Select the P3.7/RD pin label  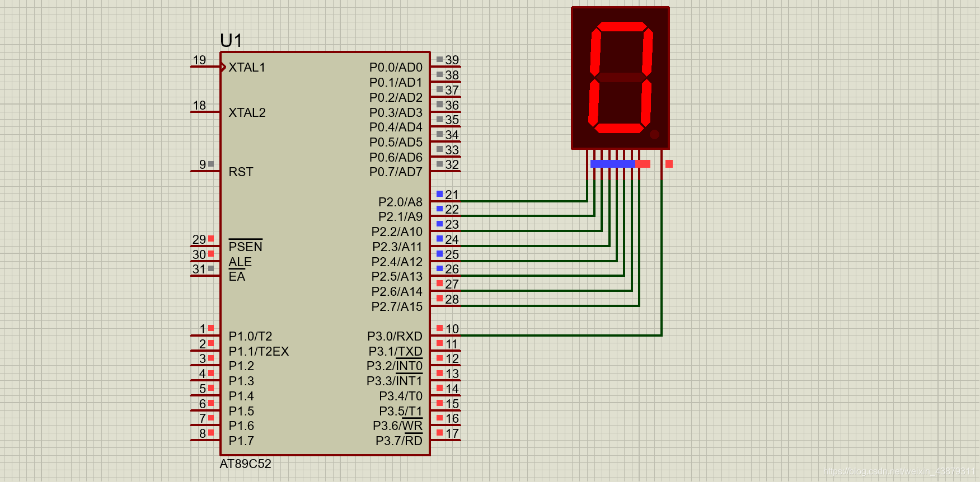click(399, 441)
